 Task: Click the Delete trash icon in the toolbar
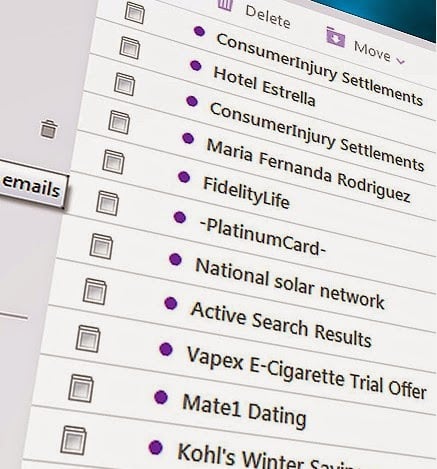pos(225,5)
